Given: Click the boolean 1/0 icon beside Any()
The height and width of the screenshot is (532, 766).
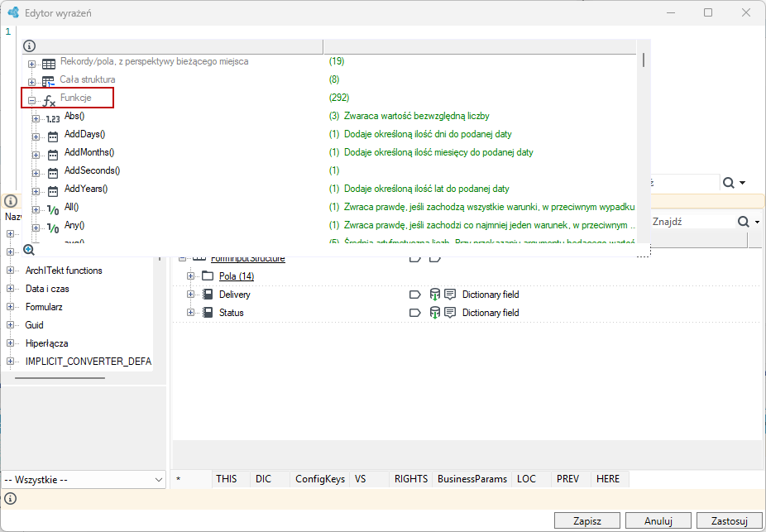Looking at the screenshot, I should [x=53, y=228].
